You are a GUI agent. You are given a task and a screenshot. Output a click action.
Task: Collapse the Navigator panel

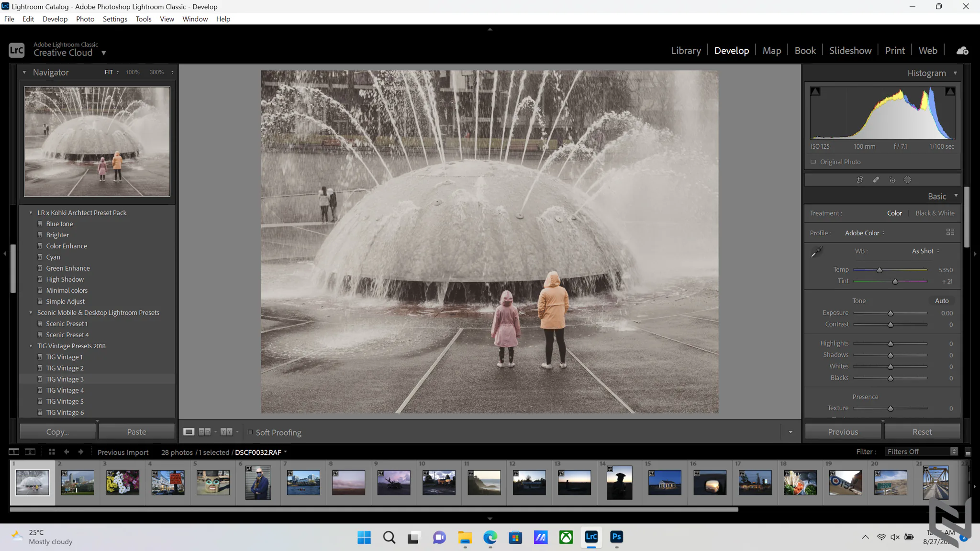point(24,73)
